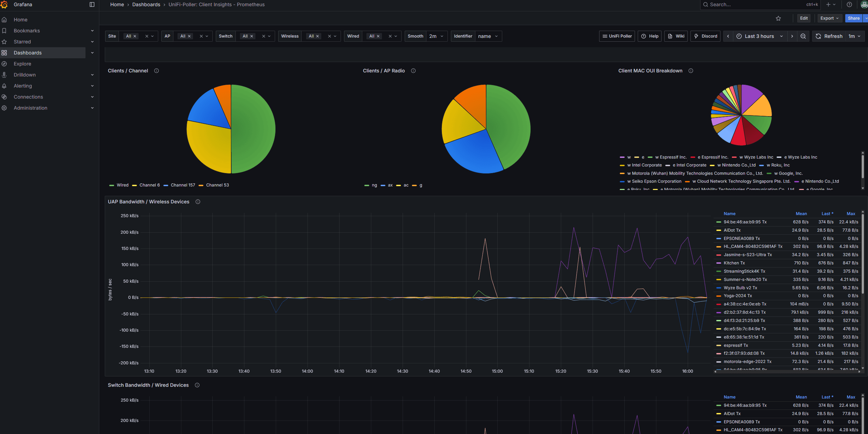
Task: Open the Export dropdown menu
Action: (830, 18)
